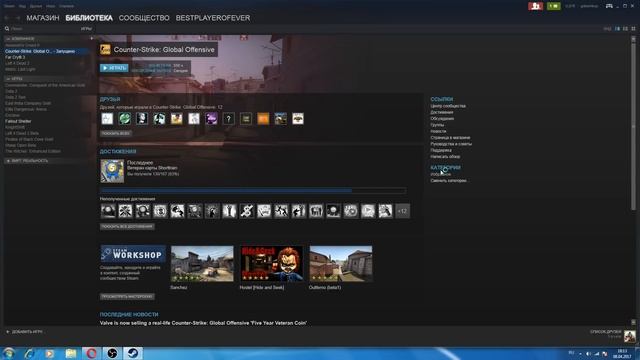
Task: Click the library search input field
Action: click(x=44, y=29)
